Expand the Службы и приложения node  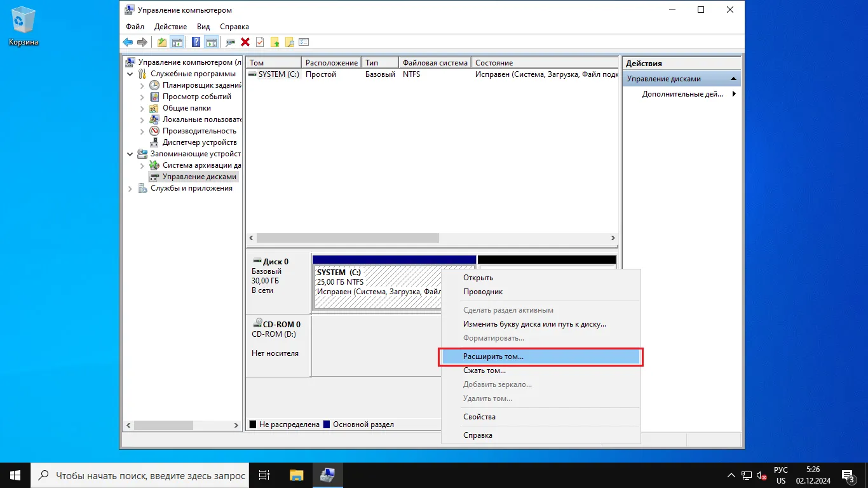click(x=130, y=188)
